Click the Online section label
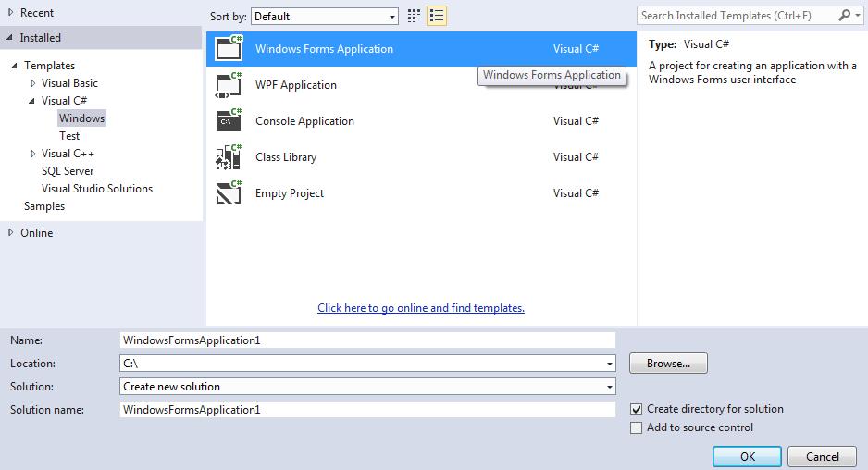 click(36, 233)
